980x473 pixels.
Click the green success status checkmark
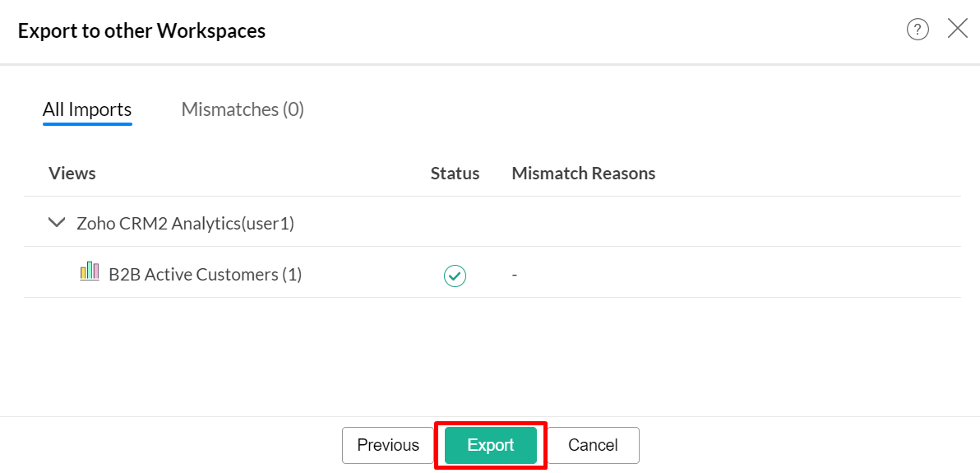(455, 276)
